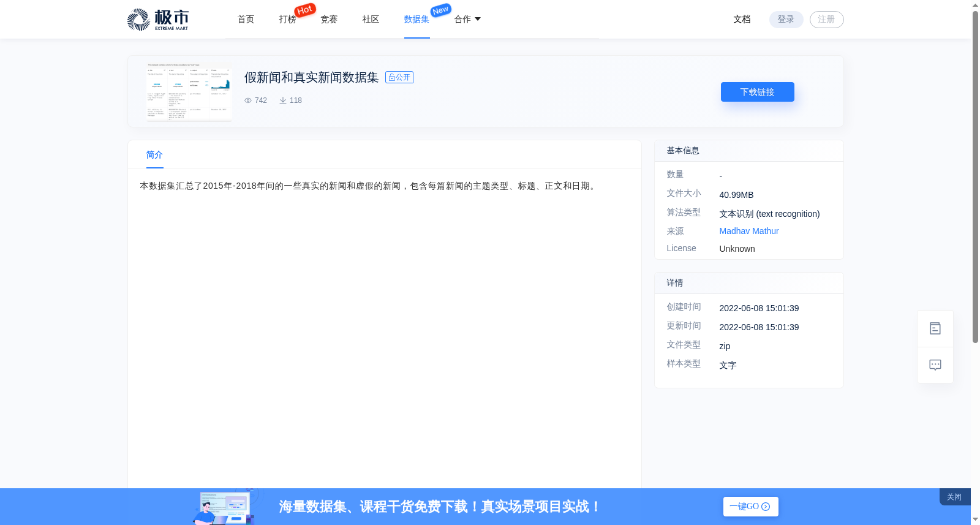Click the License value Unknown
This screenshot has height=525, width=980.
click(737, 249)
